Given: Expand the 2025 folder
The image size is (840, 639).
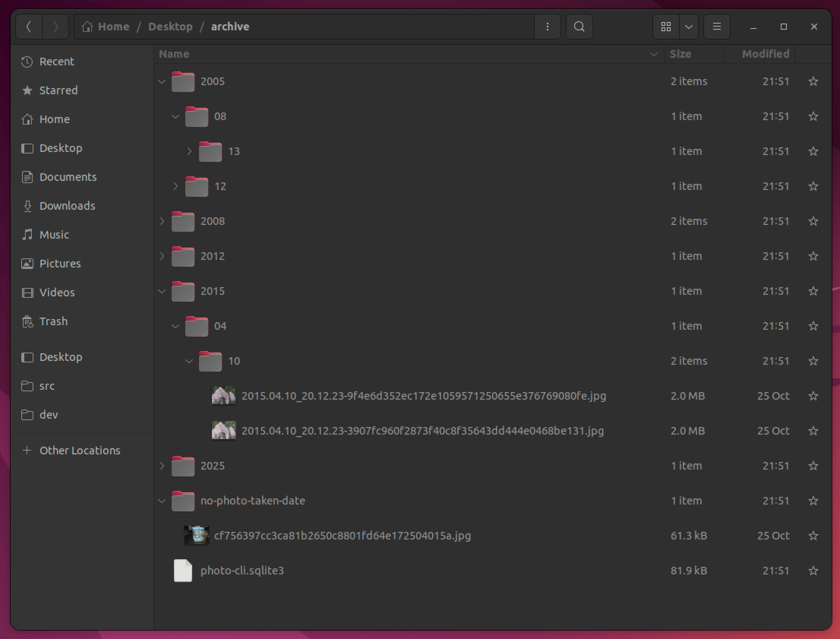Looking at the screenshot, I should pyautogui.click(x=162, y=466).
